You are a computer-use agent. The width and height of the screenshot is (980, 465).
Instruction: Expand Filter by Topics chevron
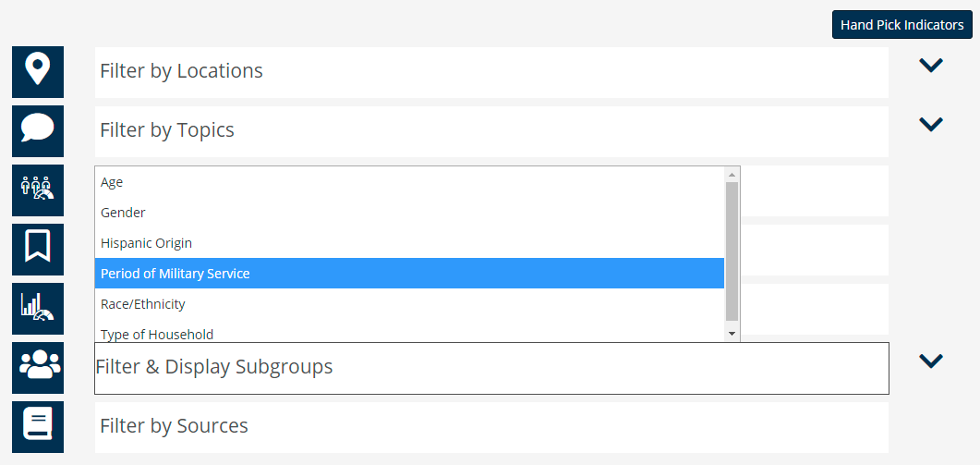(931, 124)
